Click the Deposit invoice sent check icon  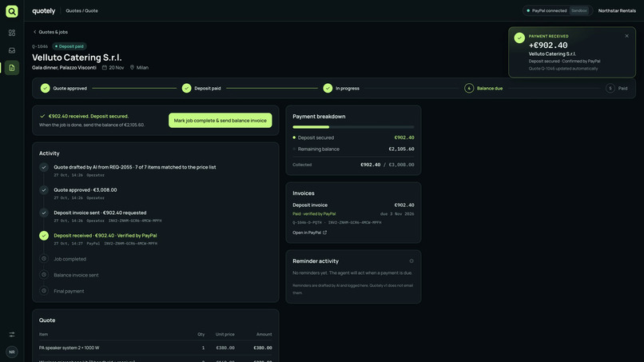[x=44, y=213]
